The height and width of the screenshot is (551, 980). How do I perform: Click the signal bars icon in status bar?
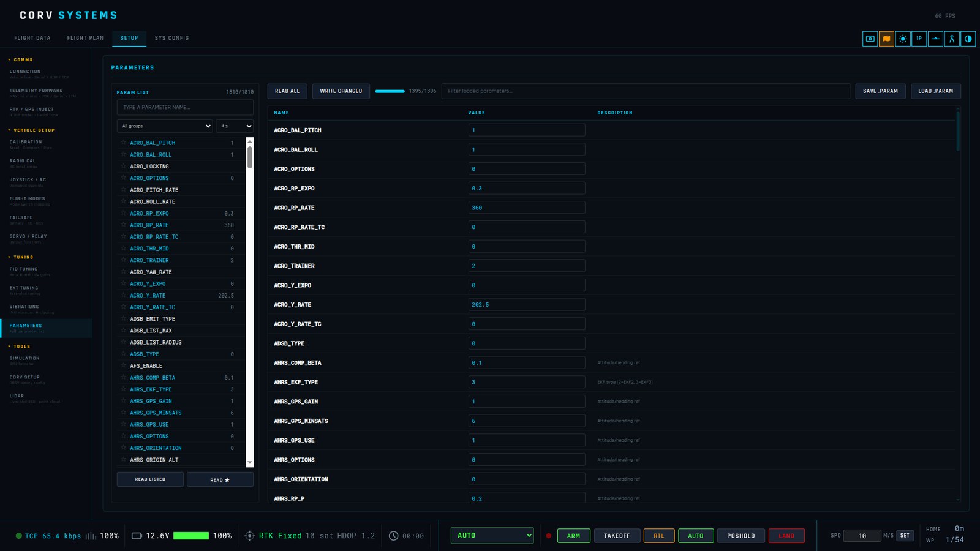pos(91,536)
